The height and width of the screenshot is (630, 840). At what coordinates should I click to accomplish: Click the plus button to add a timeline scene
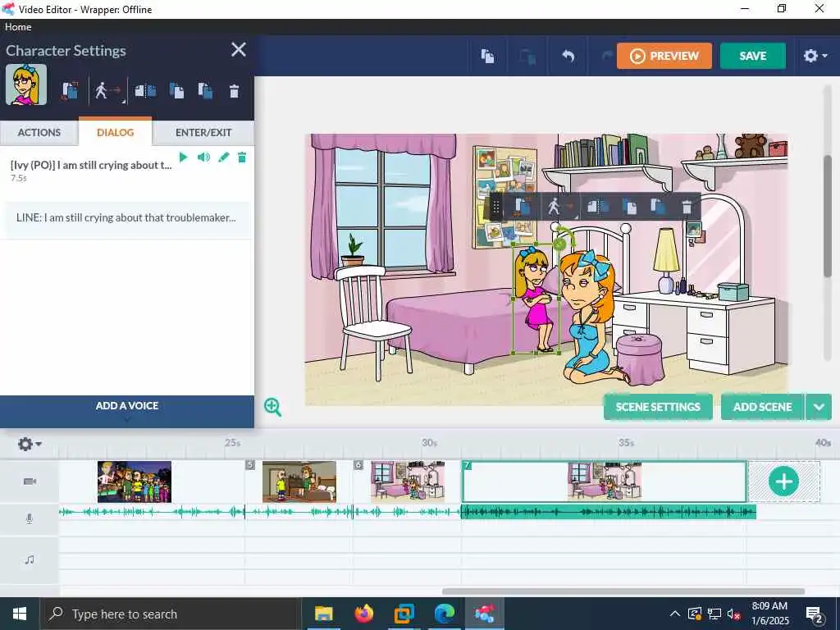point(783,481)
